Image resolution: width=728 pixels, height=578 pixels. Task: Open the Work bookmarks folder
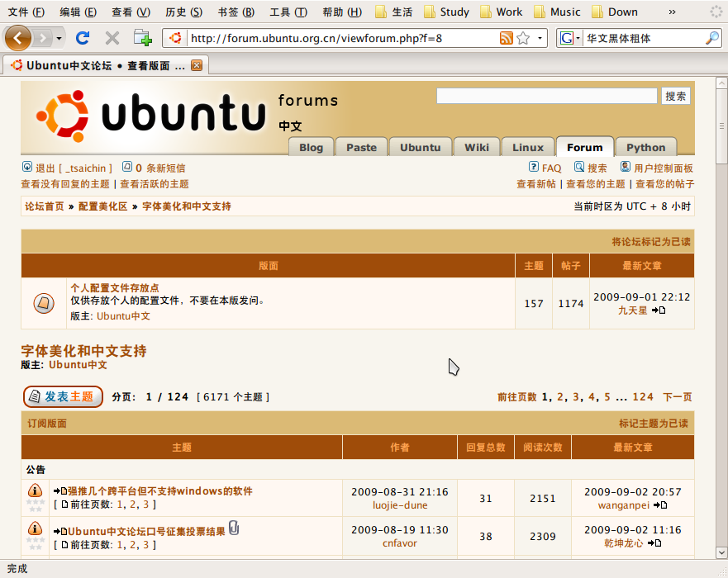tap(502, 12)
